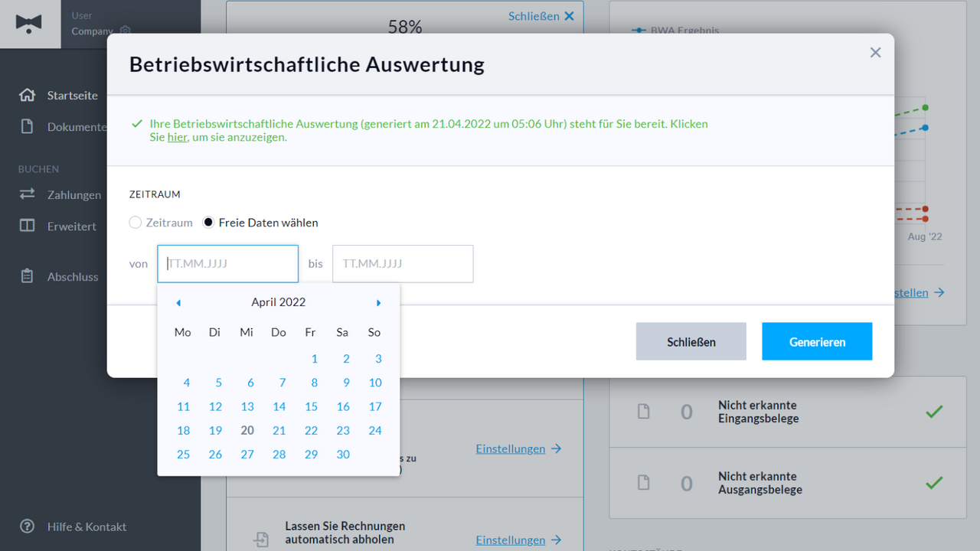This screenshot has height=551, width=980.
Task: Click document icon beside Eingangsbelege
Action: pos(644,412)
